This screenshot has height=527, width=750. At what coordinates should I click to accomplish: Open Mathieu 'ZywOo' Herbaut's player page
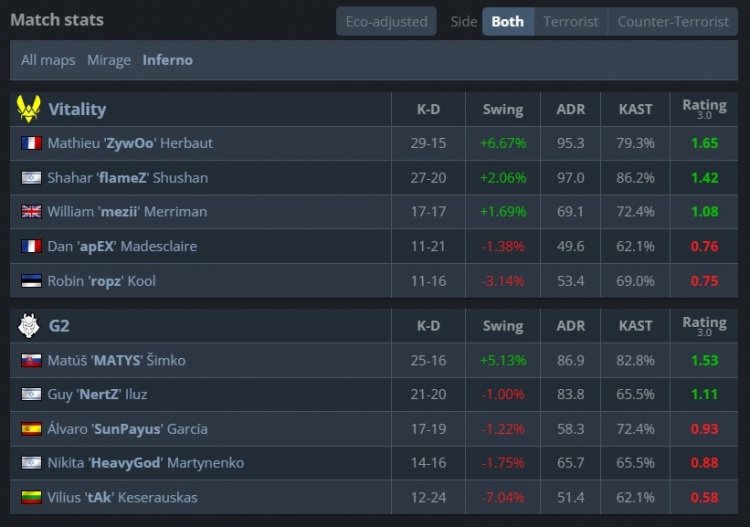[130, 143]
